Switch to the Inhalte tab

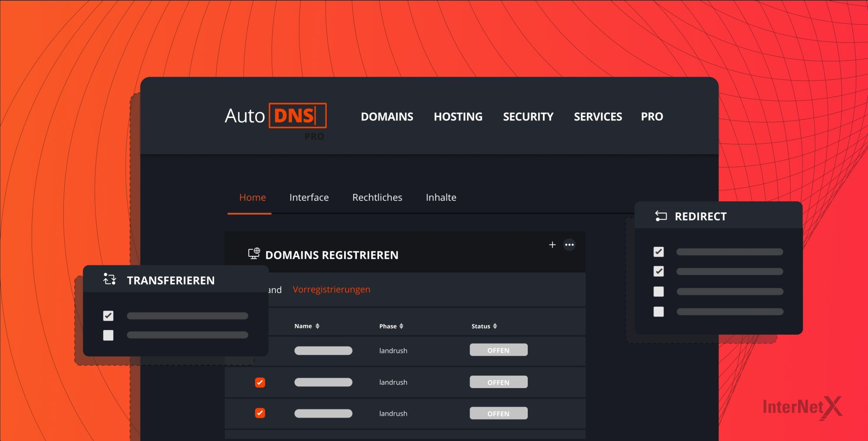(x=441, y=197)
